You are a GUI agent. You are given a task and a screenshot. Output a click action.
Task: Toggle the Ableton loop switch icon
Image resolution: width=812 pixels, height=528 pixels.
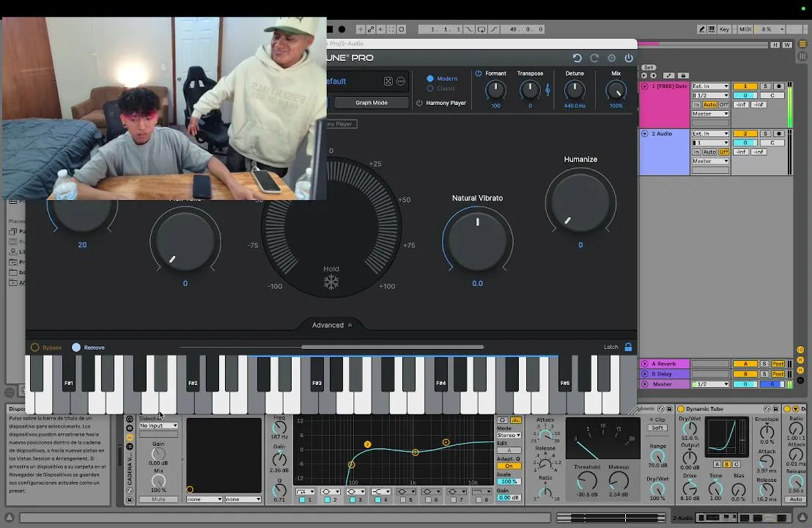481,29
